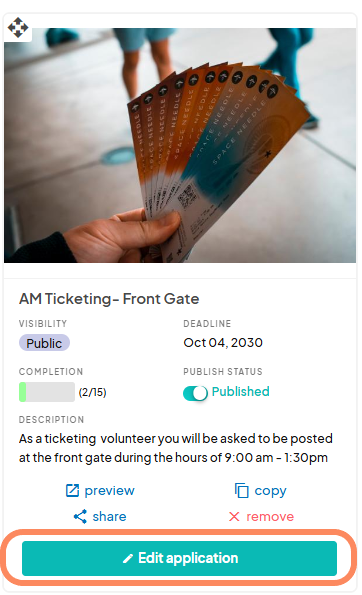Click the completion progress bar
The image size is (362, 595).
(47, 392)
